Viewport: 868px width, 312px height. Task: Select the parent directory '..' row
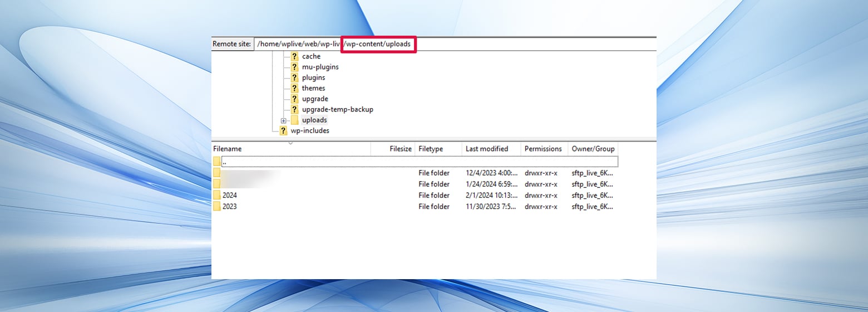tap(415, 162)
